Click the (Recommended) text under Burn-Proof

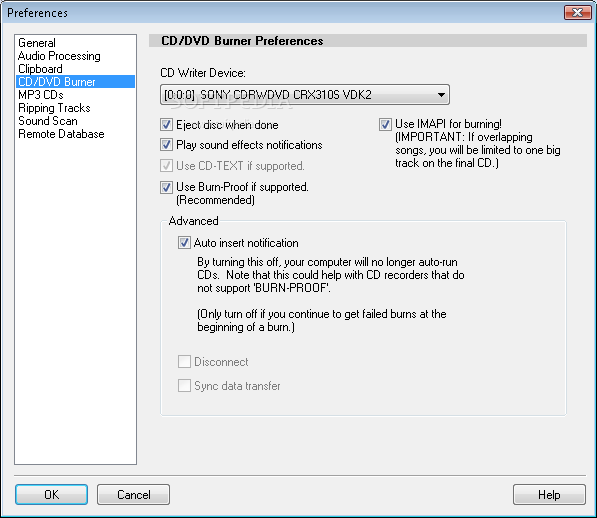pos(215,200)
